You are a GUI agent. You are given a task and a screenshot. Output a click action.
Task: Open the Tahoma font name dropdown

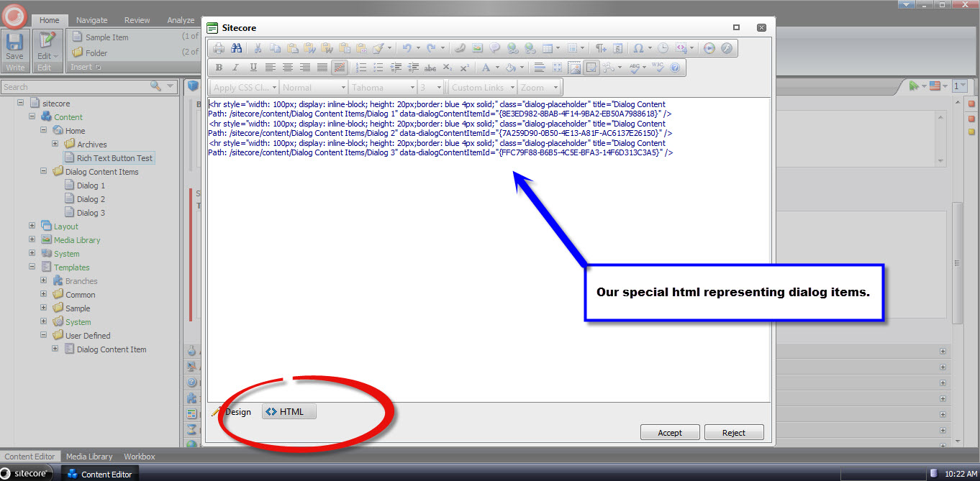[383, 87]
